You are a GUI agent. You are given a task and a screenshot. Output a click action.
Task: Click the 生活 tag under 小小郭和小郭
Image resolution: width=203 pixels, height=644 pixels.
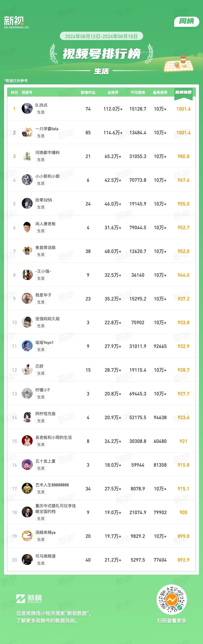[41, 183]
